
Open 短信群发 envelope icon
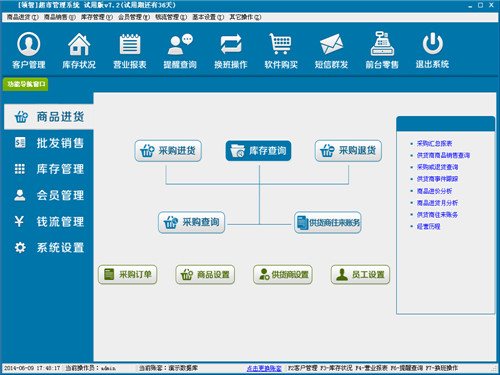(x=331, y=50)
